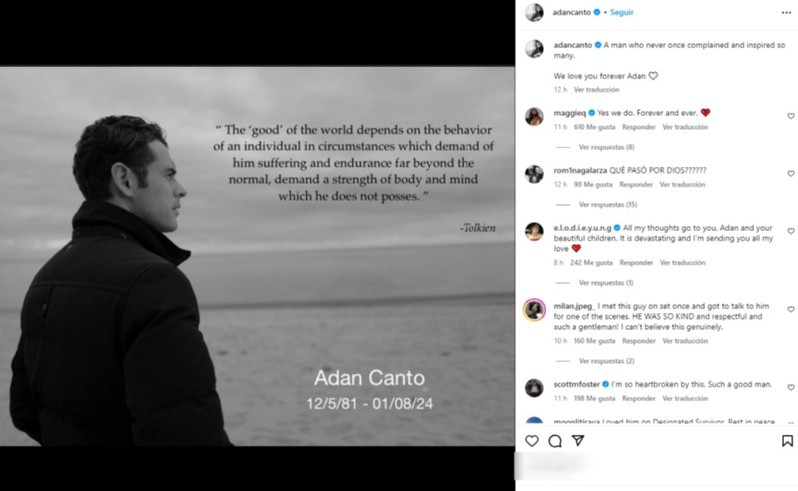Viewport: 798px width, 491px height.
Task: Open maggieq's profile avatar
Action: [534, 117]
